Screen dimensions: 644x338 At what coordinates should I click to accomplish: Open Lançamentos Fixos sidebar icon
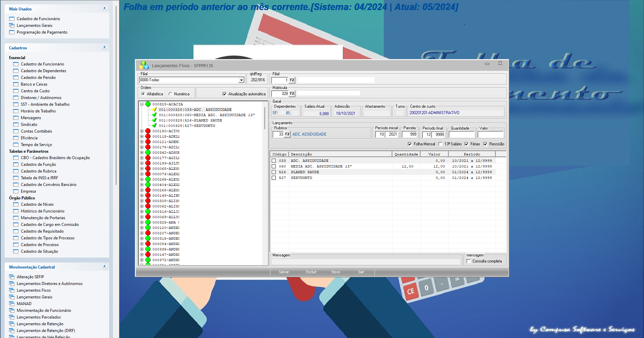[12, 290]
